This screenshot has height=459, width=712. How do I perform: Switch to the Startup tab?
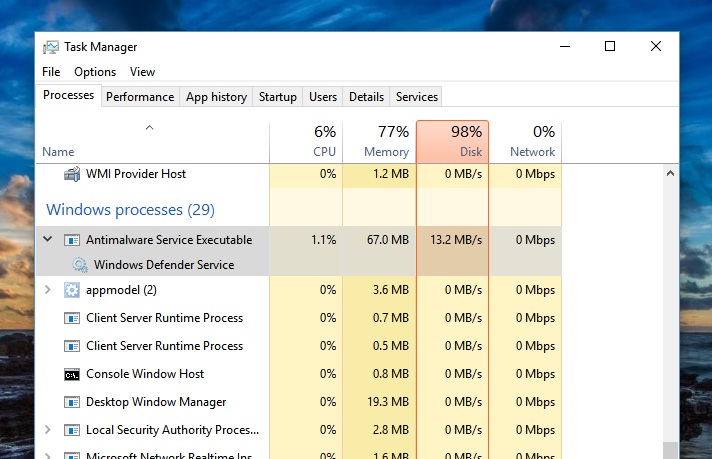pos(277,97)
